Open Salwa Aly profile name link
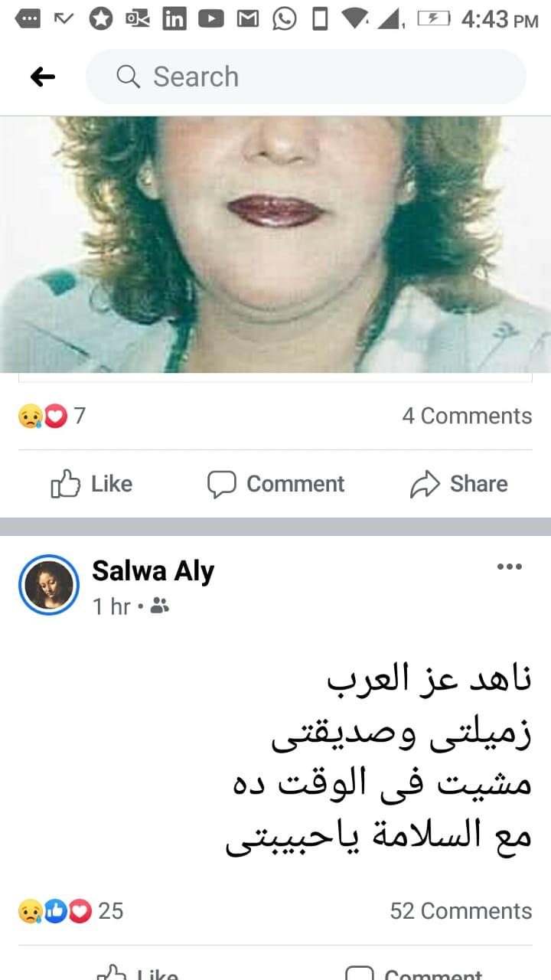Image resolution: width=551 pixels, height=980 pixels. [153, 571]
